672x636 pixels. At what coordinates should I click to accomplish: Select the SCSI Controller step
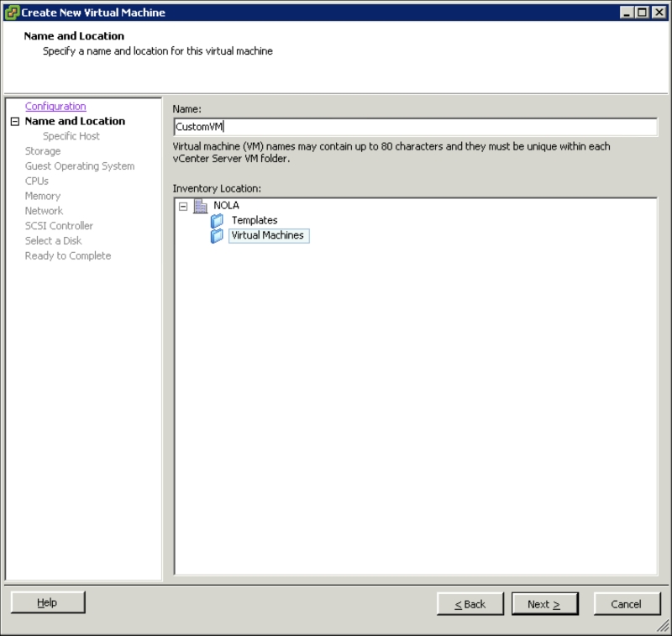59,226
